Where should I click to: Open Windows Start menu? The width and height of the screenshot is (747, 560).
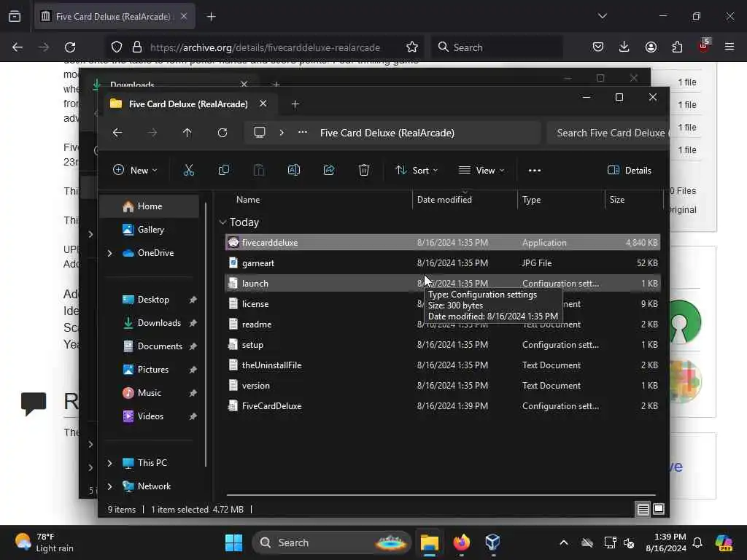[x=233, y=542]
